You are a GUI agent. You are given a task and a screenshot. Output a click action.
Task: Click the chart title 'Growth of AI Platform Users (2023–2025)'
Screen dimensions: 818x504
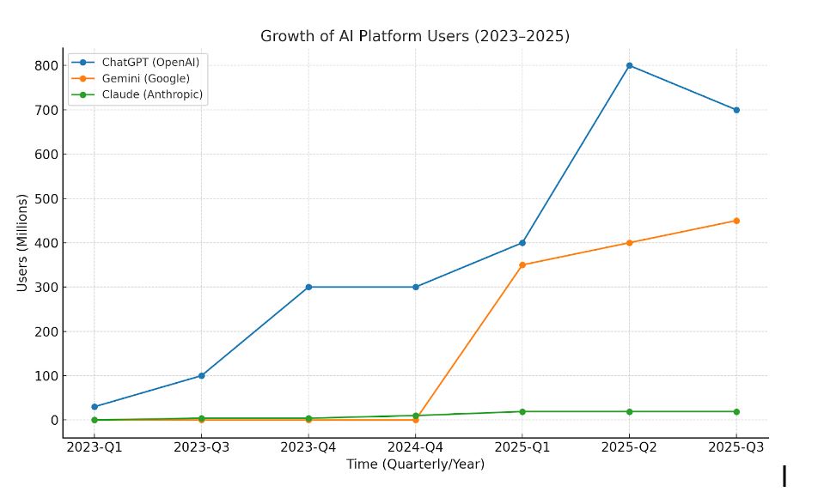pyautogui.click(x=415, y=36)
